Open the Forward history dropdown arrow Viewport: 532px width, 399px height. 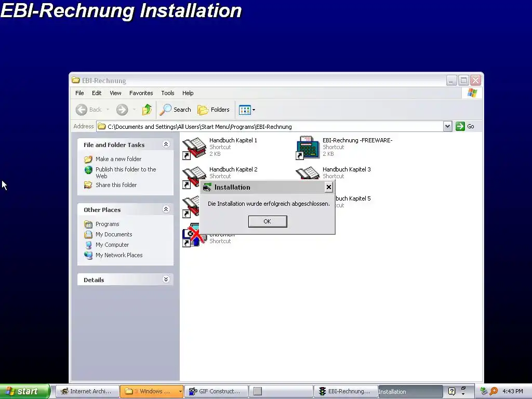click(135, 110)
